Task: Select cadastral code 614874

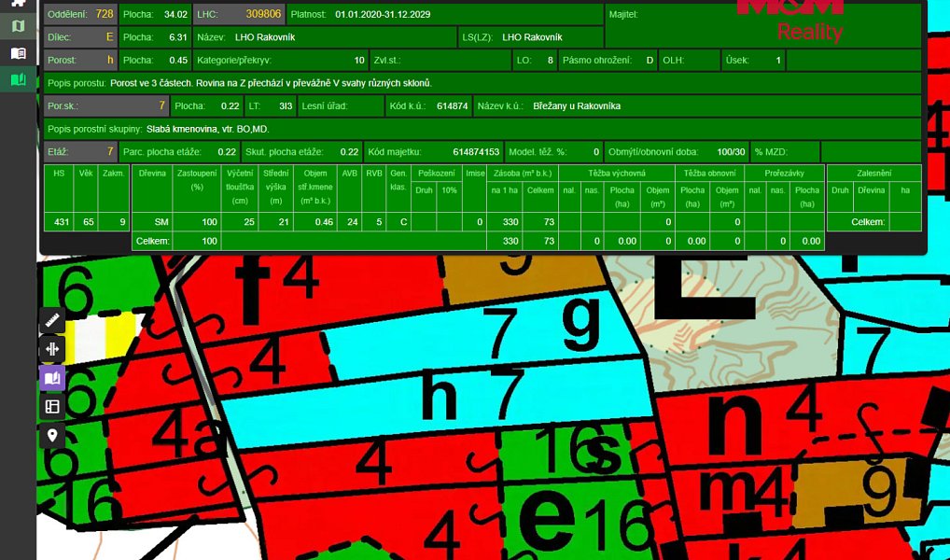Action: (x=452, y=106)
